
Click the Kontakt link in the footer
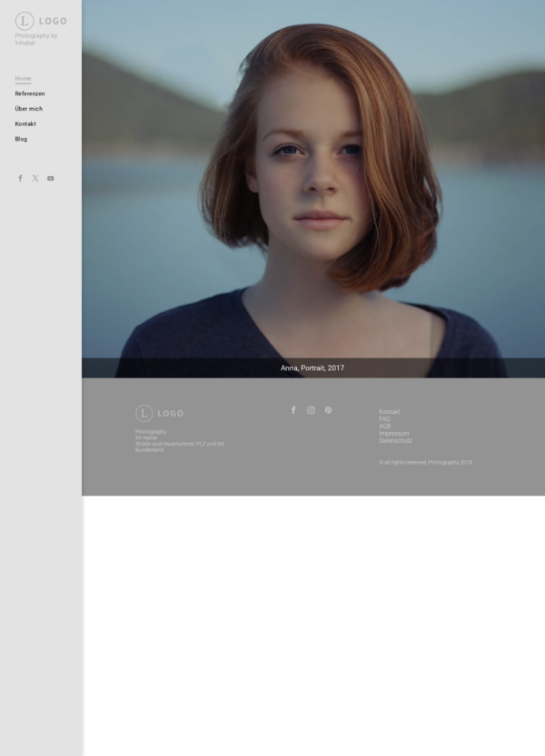tap(389, 412)
